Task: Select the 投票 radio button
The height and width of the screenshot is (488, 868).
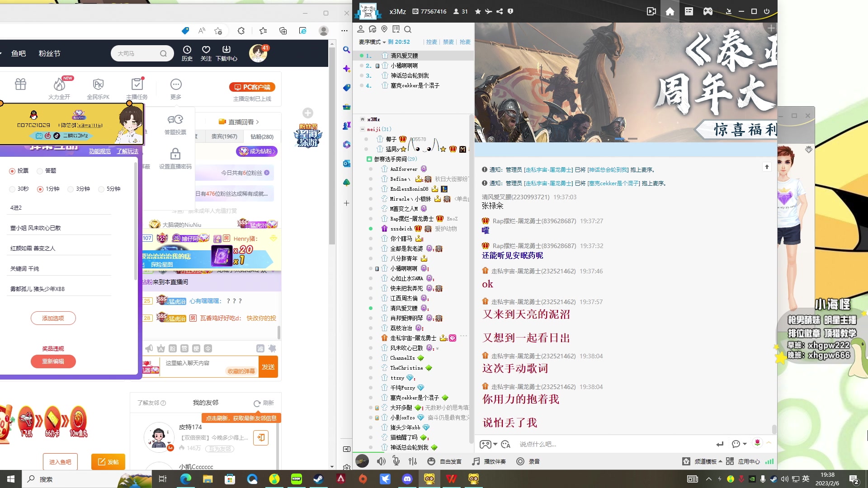Action: click(12, 171)
